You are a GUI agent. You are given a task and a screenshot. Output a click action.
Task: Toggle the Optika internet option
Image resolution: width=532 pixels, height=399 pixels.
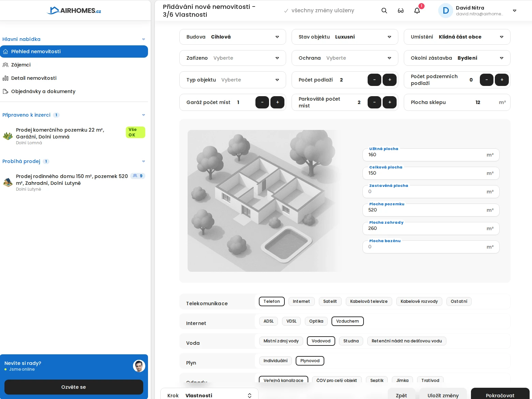316,321
